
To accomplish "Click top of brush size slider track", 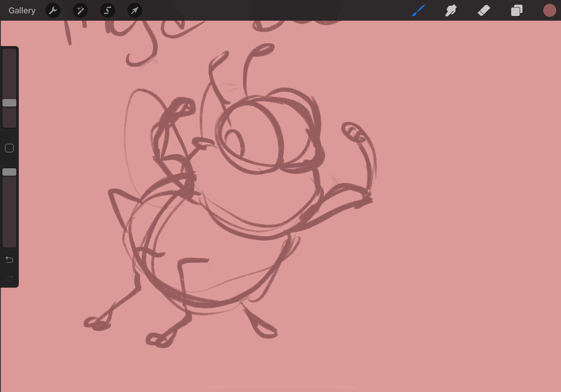I will click(x=9, y=53).
